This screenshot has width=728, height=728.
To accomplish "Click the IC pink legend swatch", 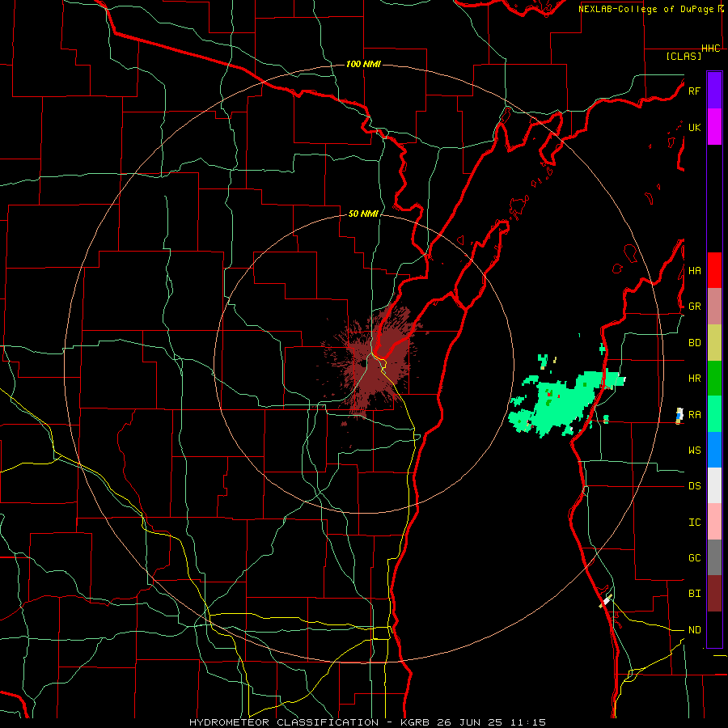I will pyautogui.click(x=714, y=522).
